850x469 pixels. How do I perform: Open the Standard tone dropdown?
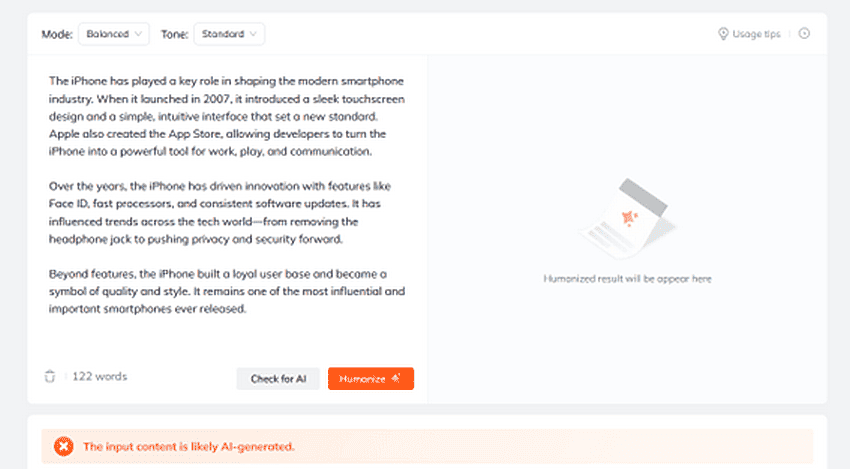[x=229, y=34]
